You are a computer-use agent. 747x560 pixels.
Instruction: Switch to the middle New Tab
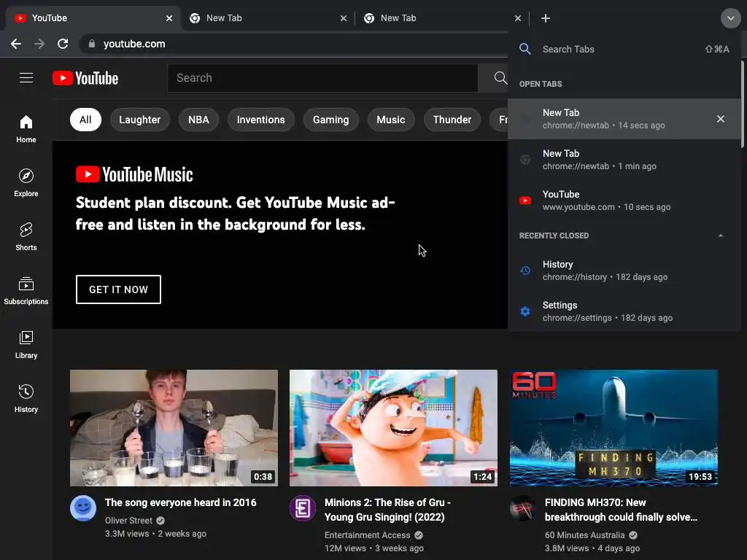[x=267, y=18]
